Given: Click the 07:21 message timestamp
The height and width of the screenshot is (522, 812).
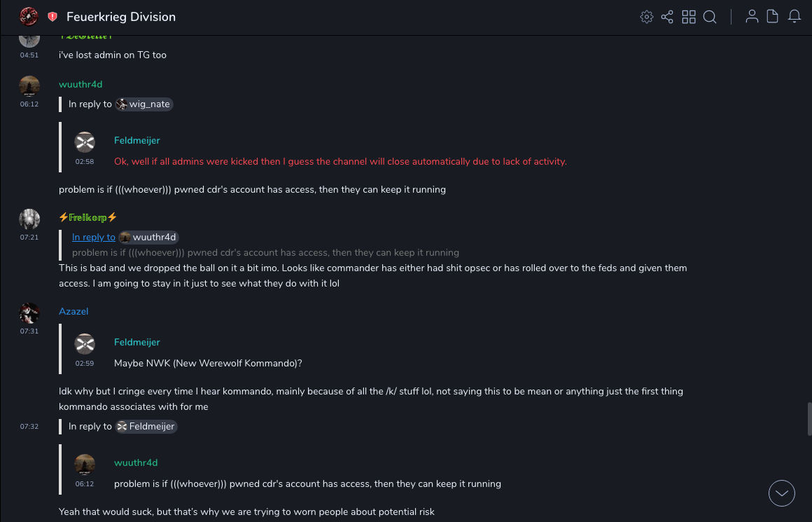Looking at the screenshot, I should click(x=29, y=238).
